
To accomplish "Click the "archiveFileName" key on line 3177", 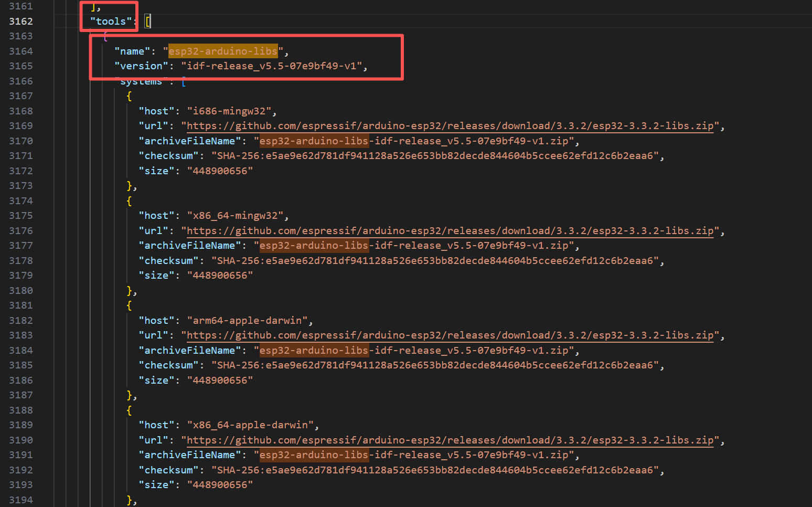I will coord(189,246).
